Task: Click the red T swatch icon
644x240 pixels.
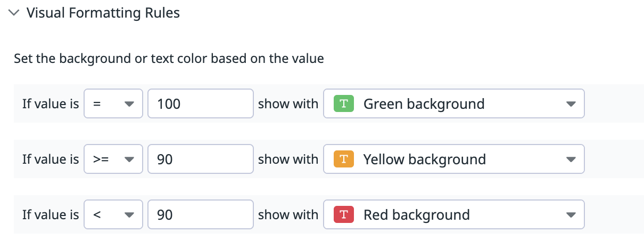Action: 344,214
